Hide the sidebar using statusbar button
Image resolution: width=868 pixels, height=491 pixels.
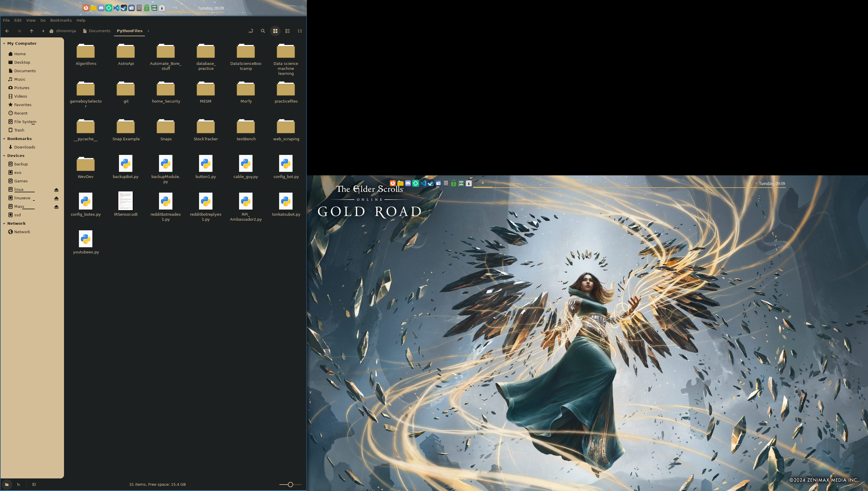point(34,484)
